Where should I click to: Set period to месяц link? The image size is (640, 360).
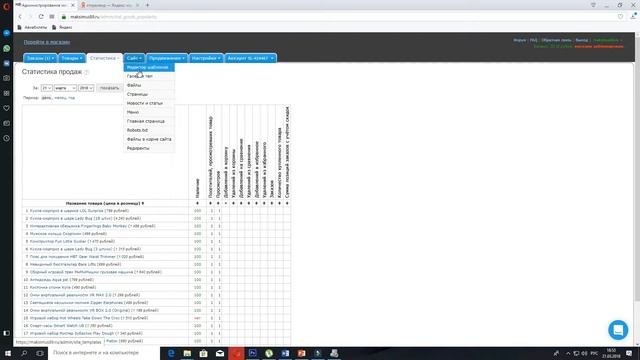[60, 98]
